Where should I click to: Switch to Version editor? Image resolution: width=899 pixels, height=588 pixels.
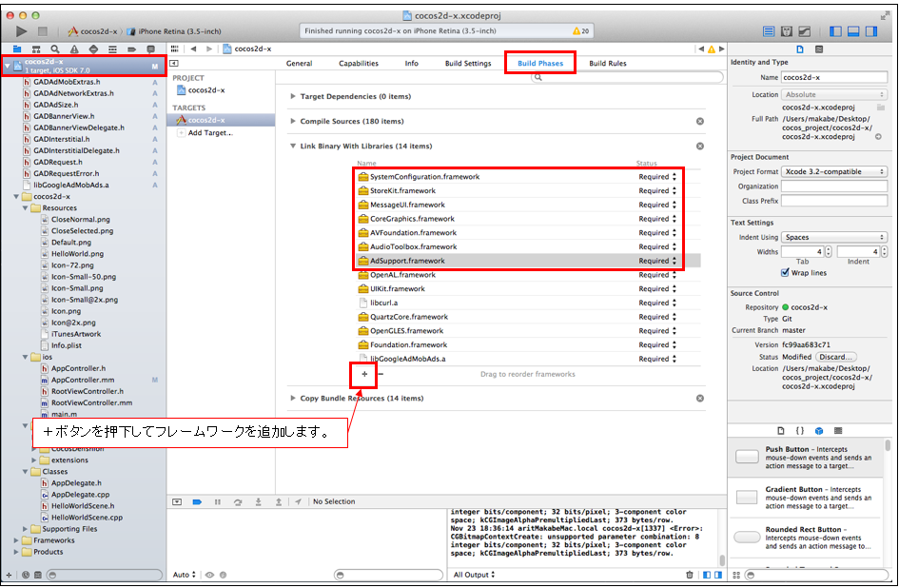[x=805, y=31]
